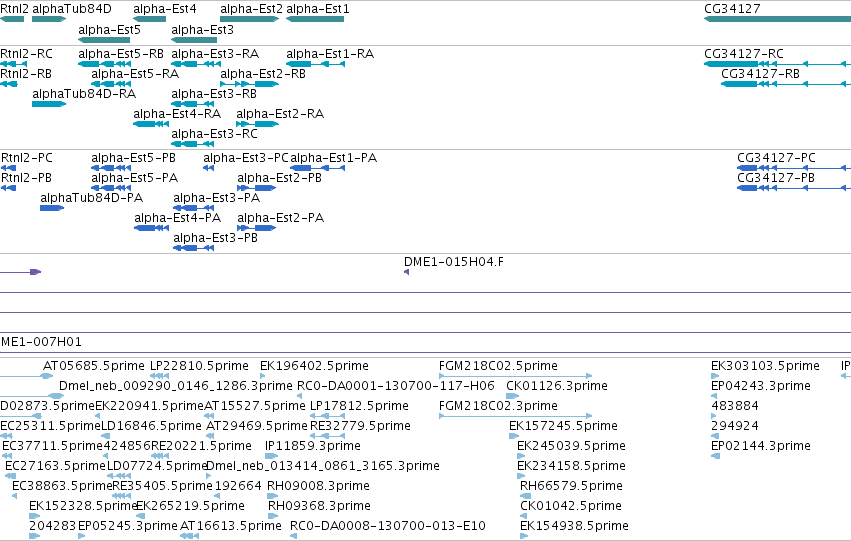Select transcript alpha-Est3-RB

[214, 94]
